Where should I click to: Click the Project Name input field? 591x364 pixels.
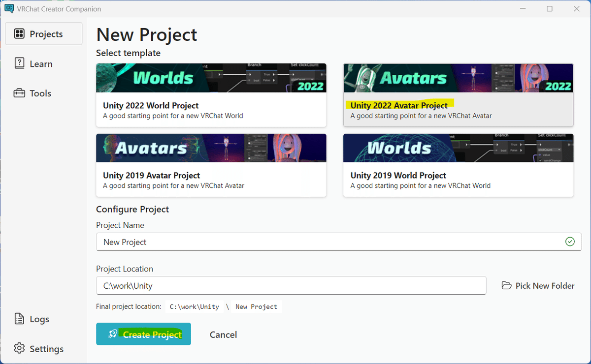tap(339, 242)
